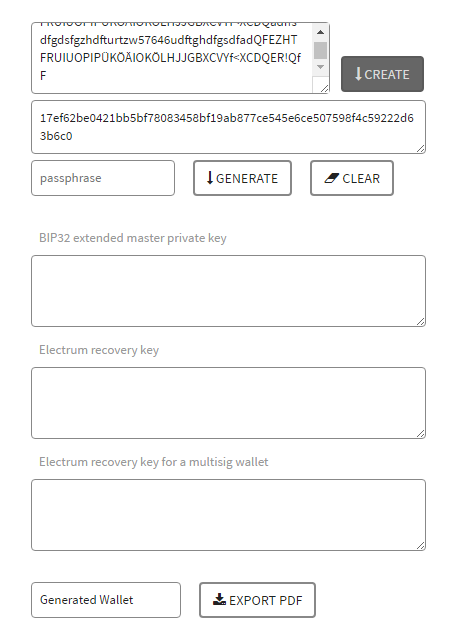Image resolution: width=459 pixels, height=640 pixels.
Task: Click the resize handle of the hash seed box
Action: [421, 149]
